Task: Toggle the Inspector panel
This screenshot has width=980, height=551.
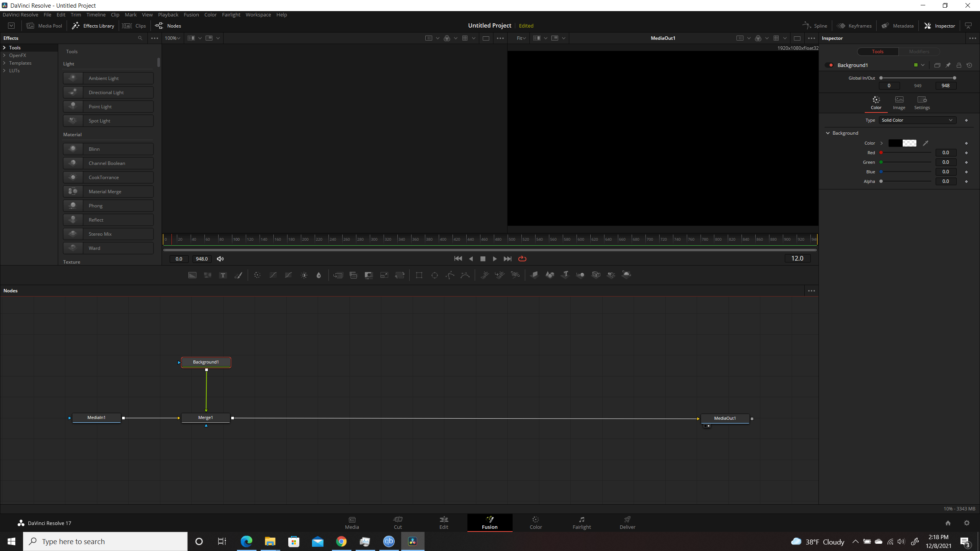Action: click(x=940, y=26)
